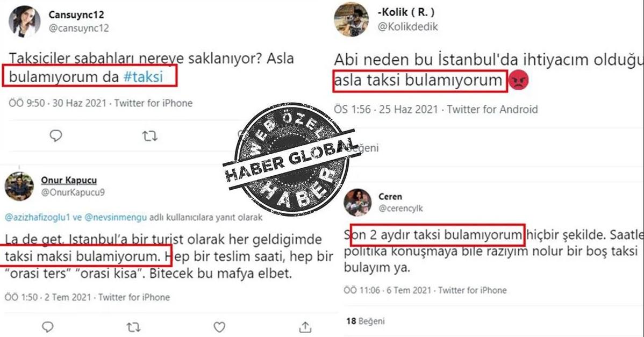This screenshot has width=644, height=337.
Task: Open Ceren's profile avatar
Action: point(357,203)
